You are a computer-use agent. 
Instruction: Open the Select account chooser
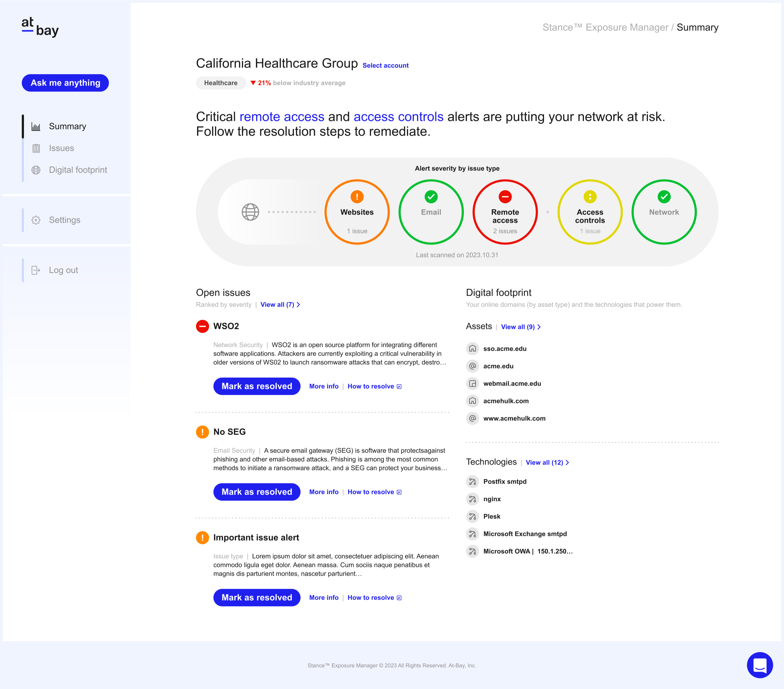click(385, 66)
